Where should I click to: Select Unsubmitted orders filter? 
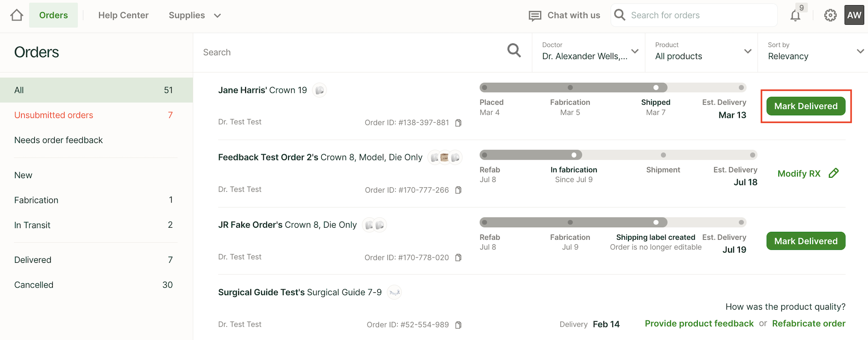[54, 115]
